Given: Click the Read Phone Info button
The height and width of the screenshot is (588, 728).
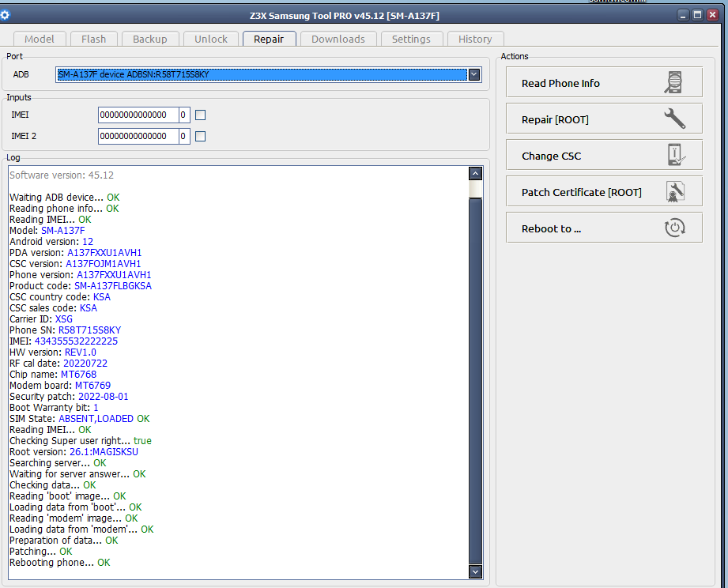Looking at the screenshot, I should point(604,83).
